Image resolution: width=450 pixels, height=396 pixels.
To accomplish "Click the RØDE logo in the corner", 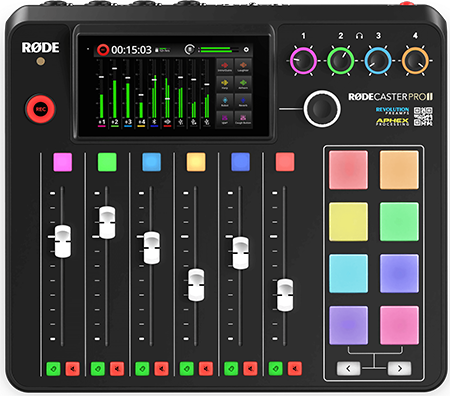I will (40, 47).
